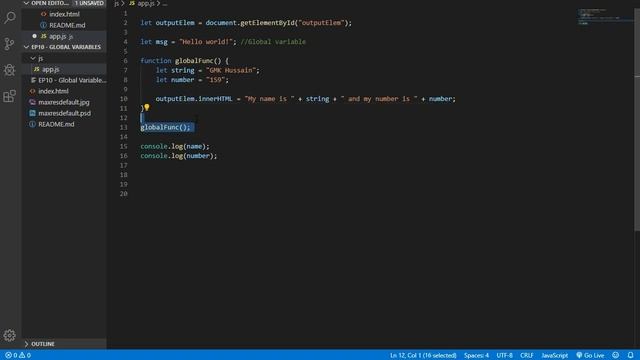
Task: Click the errors and warnings status indicator
Action: pos(18,355)
